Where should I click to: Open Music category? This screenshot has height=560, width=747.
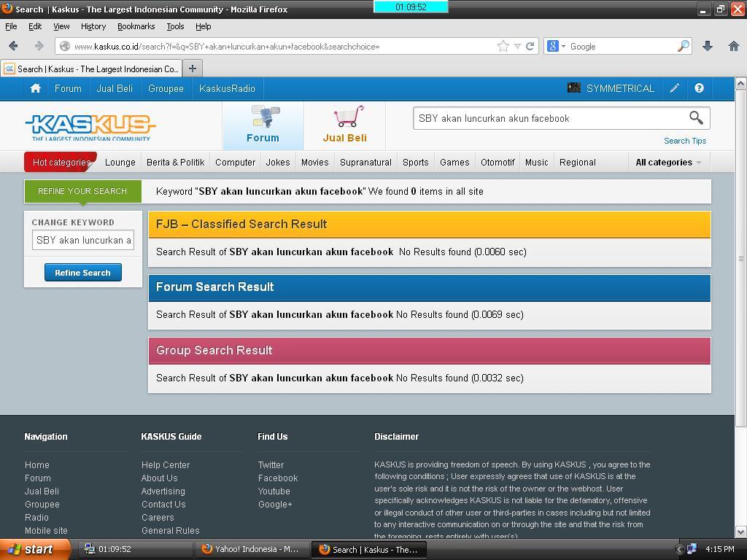(536, 162)
